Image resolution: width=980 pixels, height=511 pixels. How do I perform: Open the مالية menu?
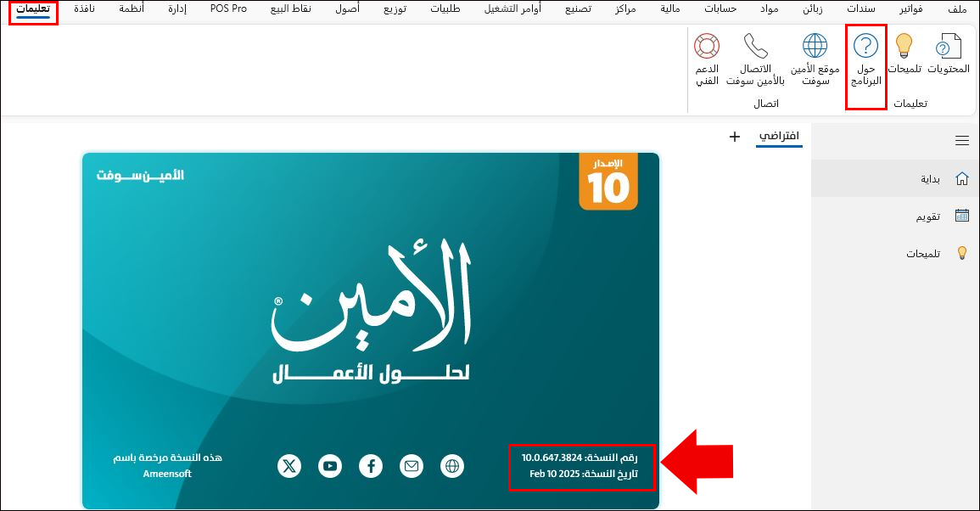tap(670, 8)
